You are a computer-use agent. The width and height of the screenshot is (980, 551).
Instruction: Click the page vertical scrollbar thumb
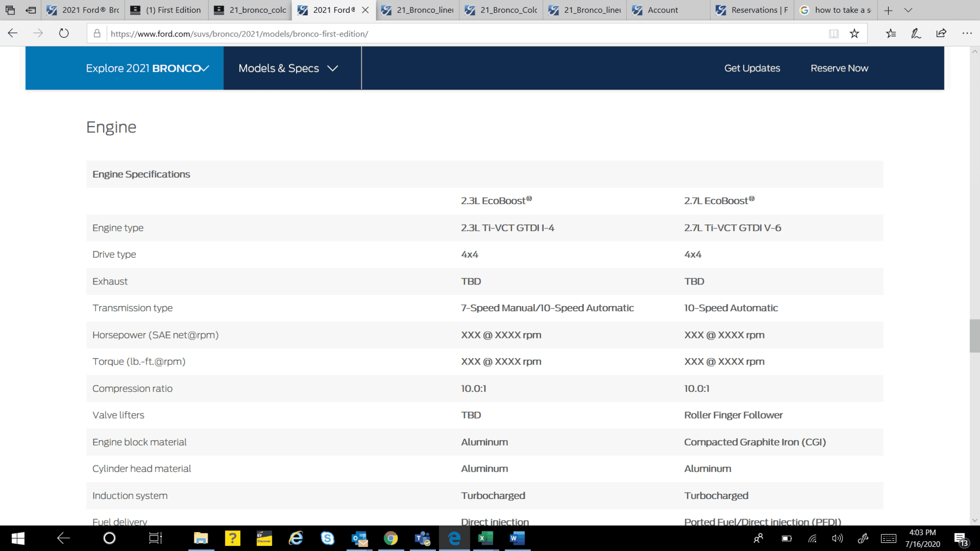coord(974,336)
